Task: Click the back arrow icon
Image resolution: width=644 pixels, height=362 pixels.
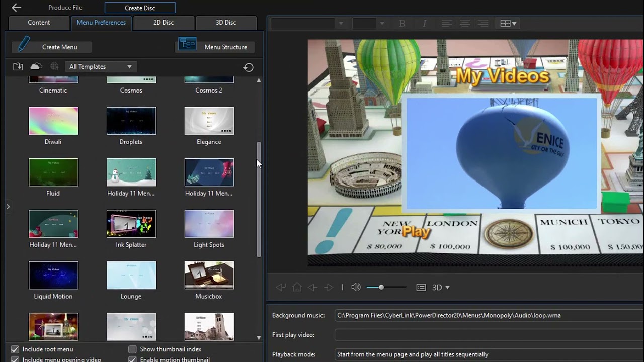Action: [16, 8]
